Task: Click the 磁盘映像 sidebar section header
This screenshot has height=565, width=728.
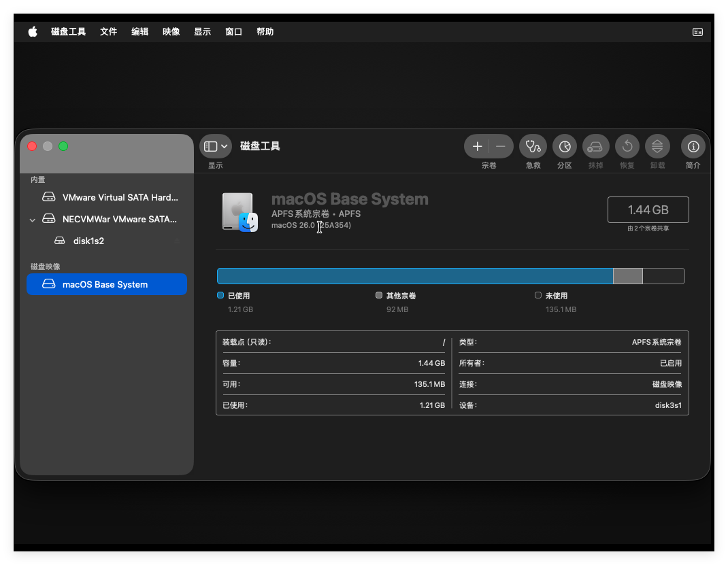Action: 46,267
